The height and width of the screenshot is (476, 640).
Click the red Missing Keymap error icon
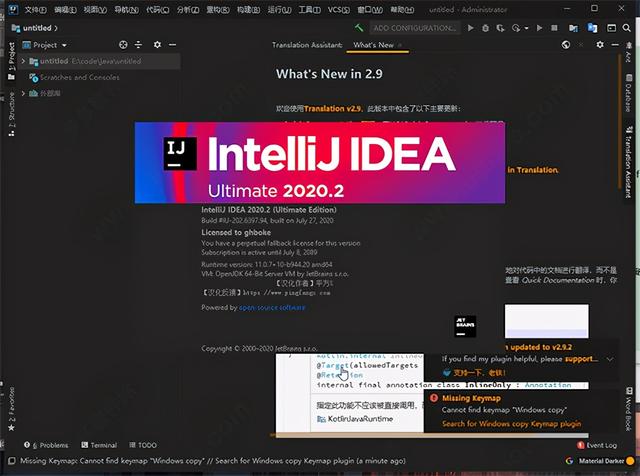tap(433, 398)
